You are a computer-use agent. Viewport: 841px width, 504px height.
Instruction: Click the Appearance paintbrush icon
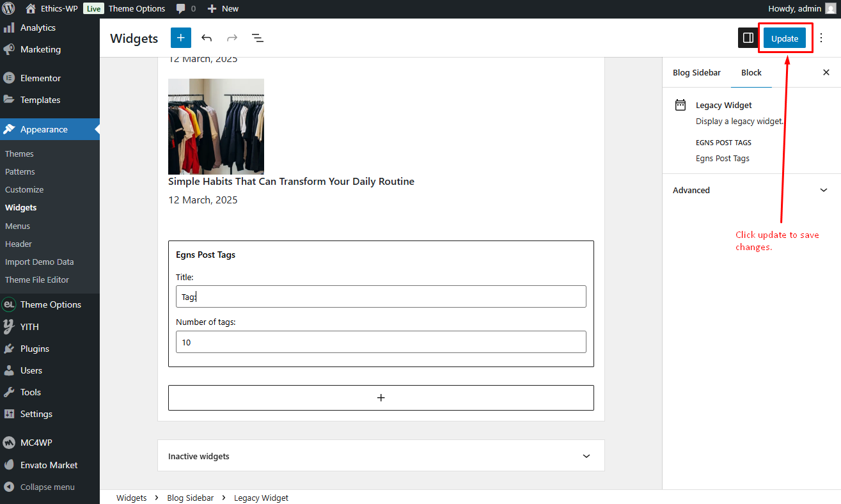(x=9, y=129)
